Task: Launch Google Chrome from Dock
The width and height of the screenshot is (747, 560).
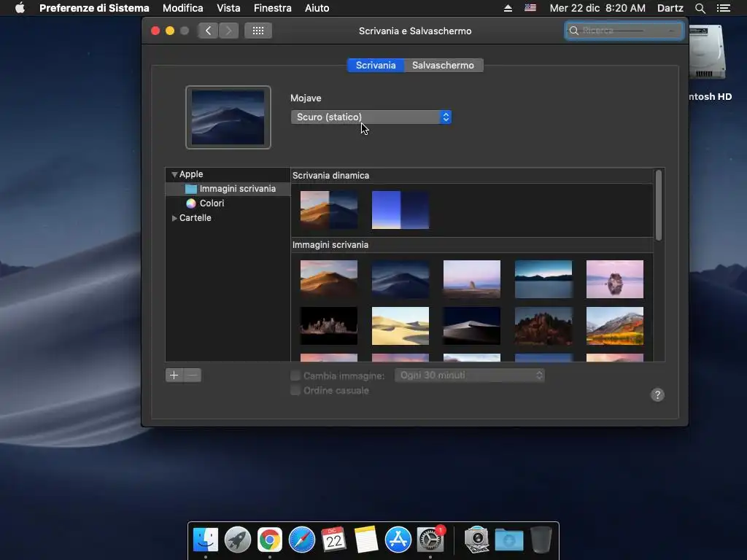Action: click(270, 540)
